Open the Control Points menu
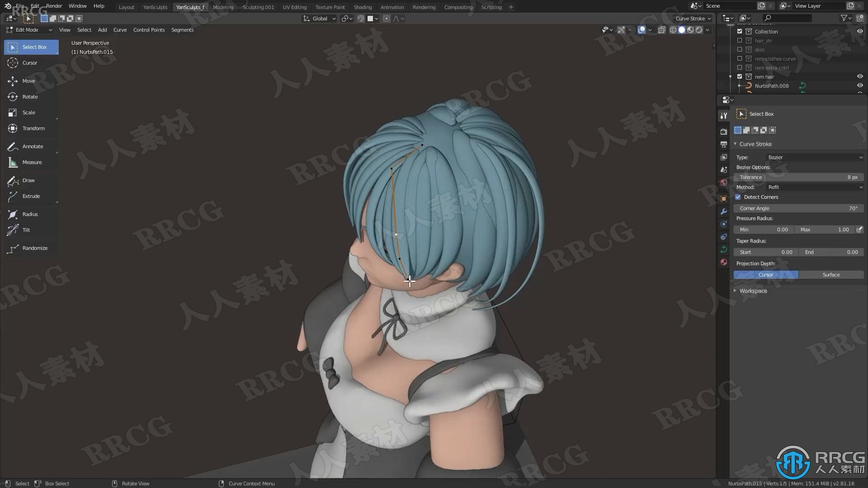This screenshot has height=488, width=868. tap(149, 30)
